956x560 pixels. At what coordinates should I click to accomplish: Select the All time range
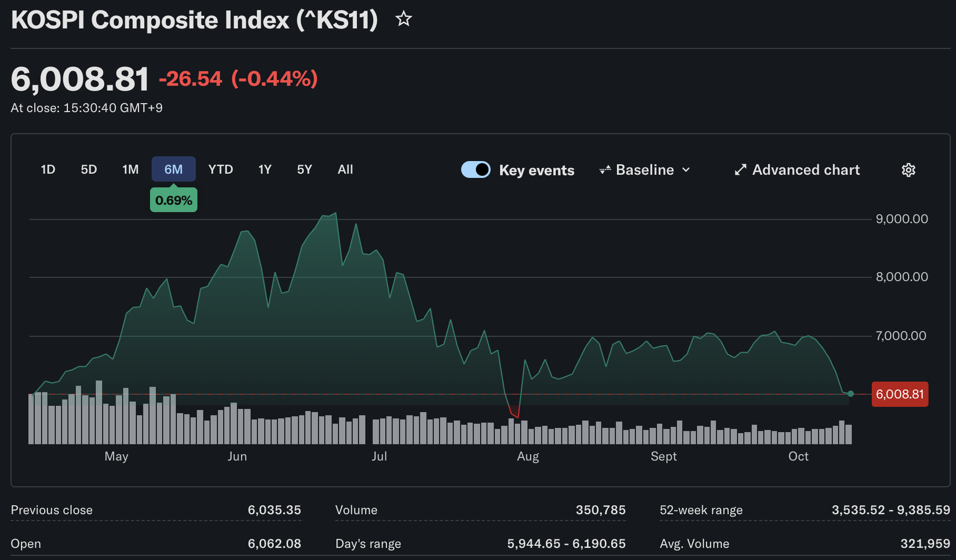pos(345,169)
